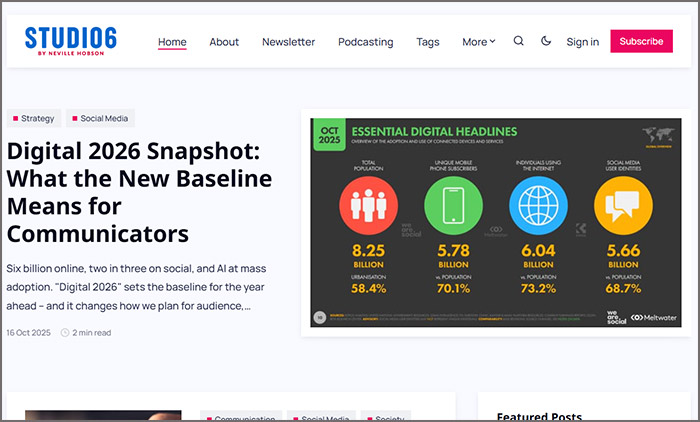Toggle dark mode with the moon icon
This screenshot has height=422, width=700.
click(546, 41)
